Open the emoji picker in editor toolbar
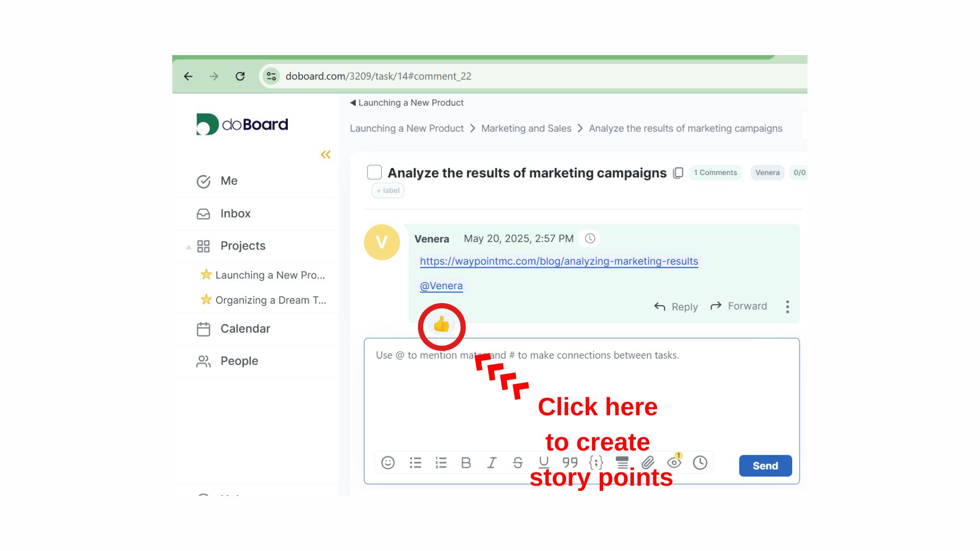 click(388, 463)
